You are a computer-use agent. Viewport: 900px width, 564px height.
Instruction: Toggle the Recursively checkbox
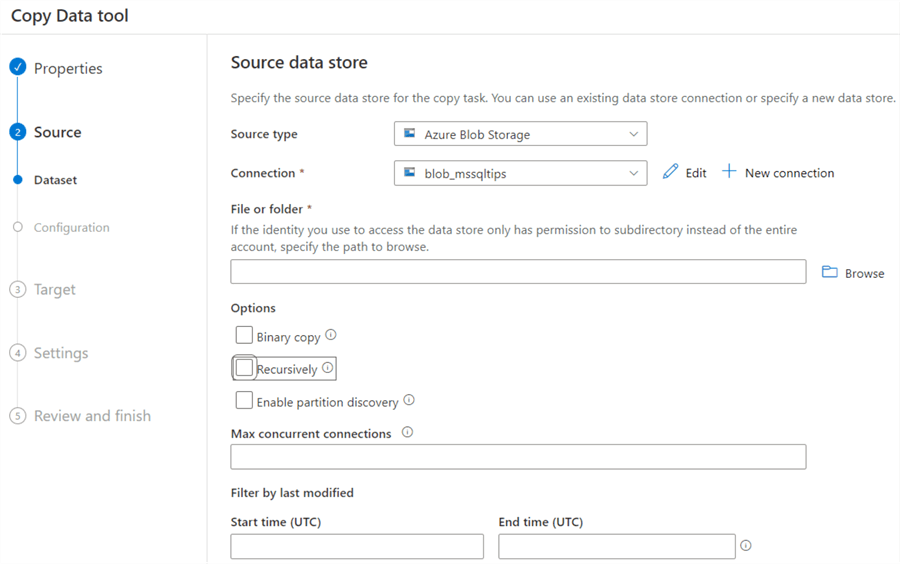(244, 368)
